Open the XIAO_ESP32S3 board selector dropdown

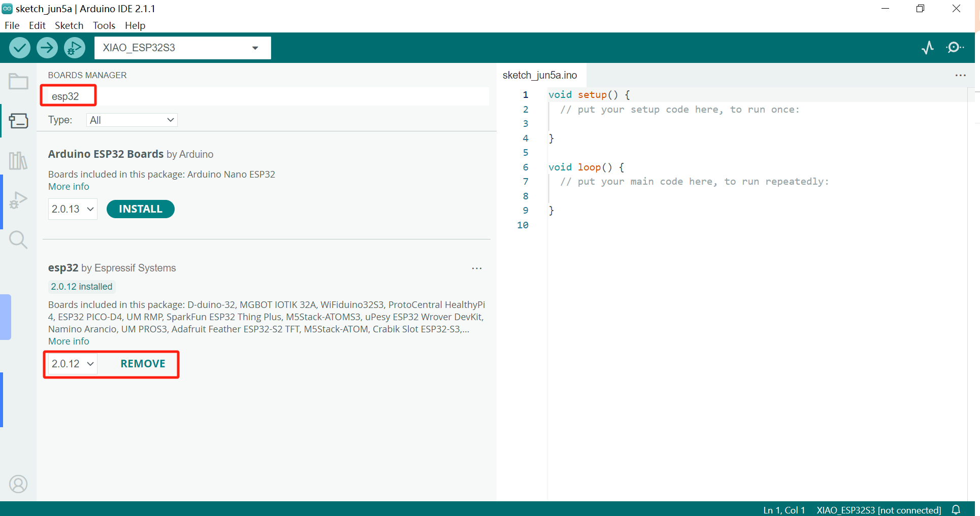pyautogui.click(x=182, y=48)
